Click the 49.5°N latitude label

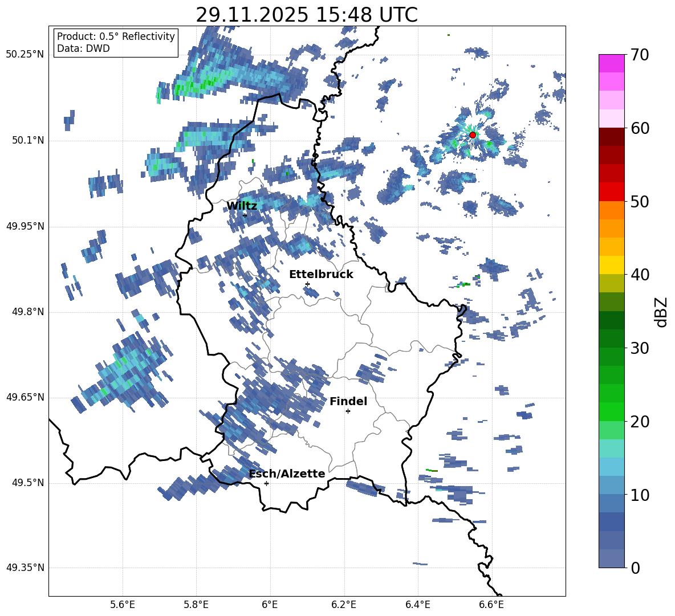pyautogui.click(x=28, y=483)
